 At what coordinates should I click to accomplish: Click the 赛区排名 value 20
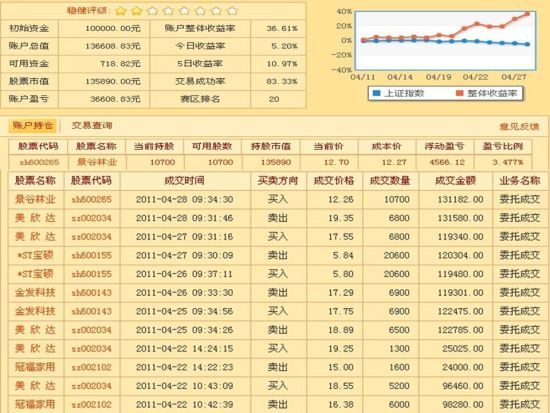point(274,99)
